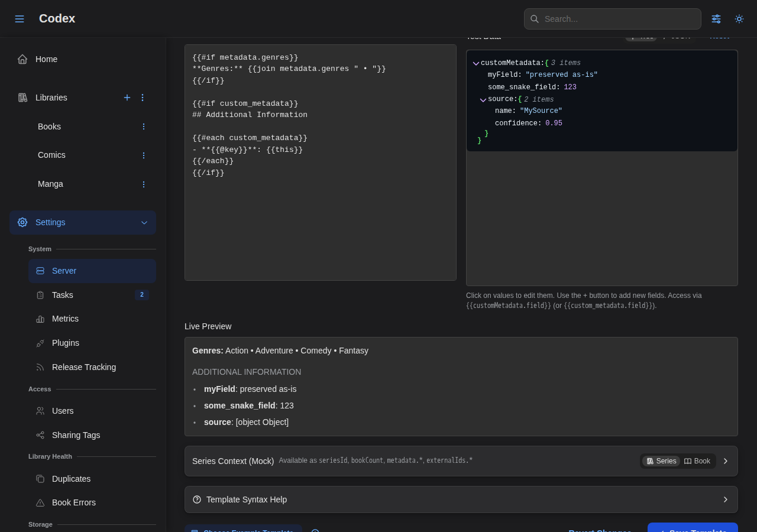Click the Duplicates copy icon
The width and height of the screenshot is (757, 532).
click(40, 479)
